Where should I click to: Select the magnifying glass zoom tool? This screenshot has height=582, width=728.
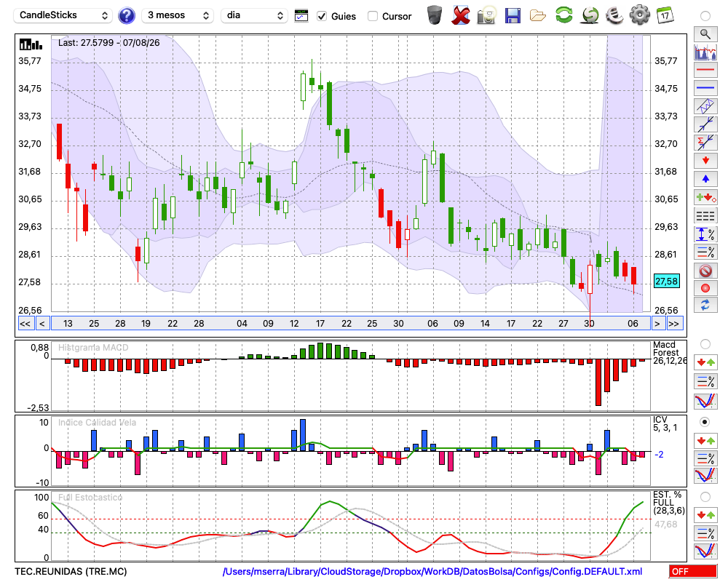coord(705,34)
